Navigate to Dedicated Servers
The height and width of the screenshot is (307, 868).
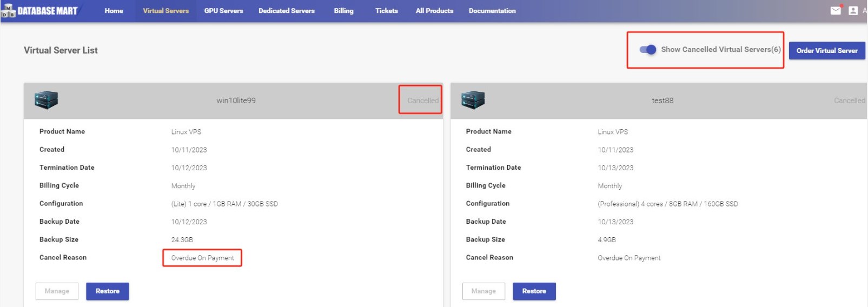click(286, 11)
